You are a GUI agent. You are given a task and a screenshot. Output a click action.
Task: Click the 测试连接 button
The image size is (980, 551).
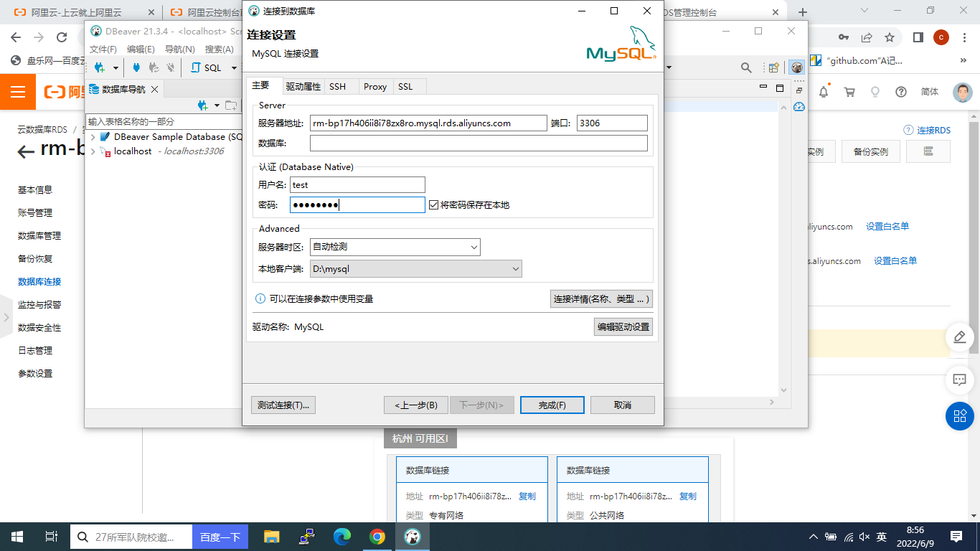point(283,405)
